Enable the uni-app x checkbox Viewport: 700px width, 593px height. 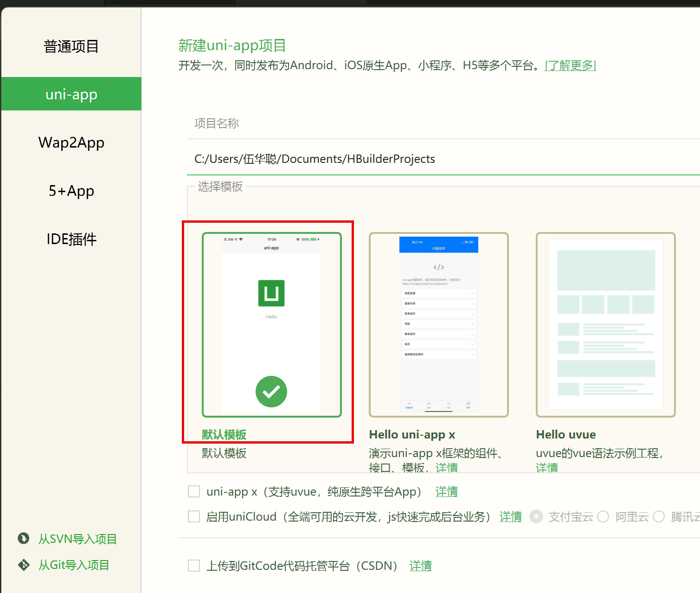click(194, 491)
